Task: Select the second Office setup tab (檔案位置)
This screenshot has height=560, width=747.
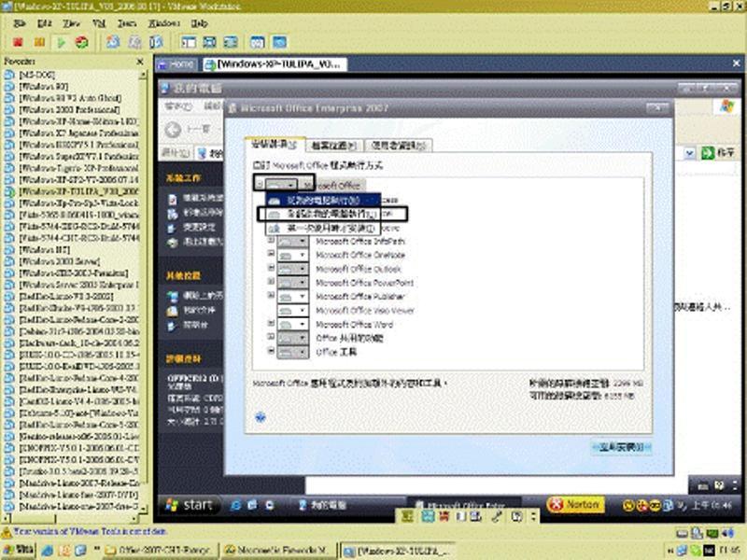Action: [x=333, y=146]
